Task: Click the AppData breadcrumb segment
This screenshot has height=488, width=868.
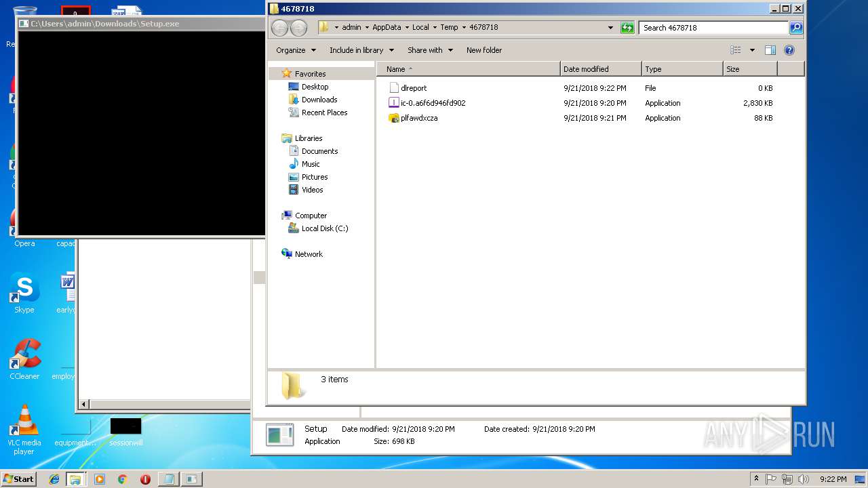Action: [x=387, y=28]
